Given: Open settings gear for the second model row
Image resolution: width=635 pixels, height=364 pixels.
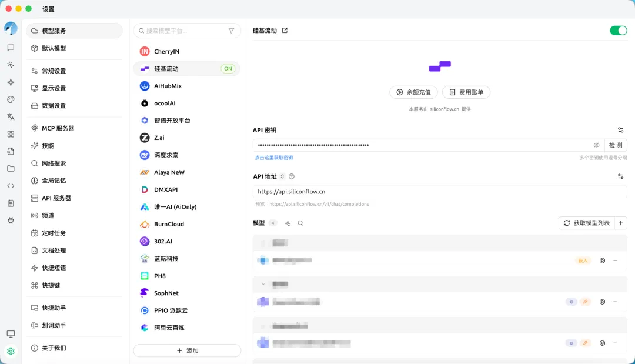Looking at the screenshot, I should click(x=602, y=302).
